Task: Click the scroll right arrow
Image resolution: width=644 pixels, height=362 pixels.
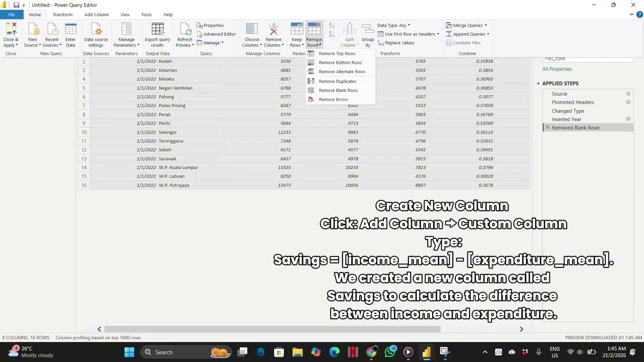Action: tap(521, 329)
